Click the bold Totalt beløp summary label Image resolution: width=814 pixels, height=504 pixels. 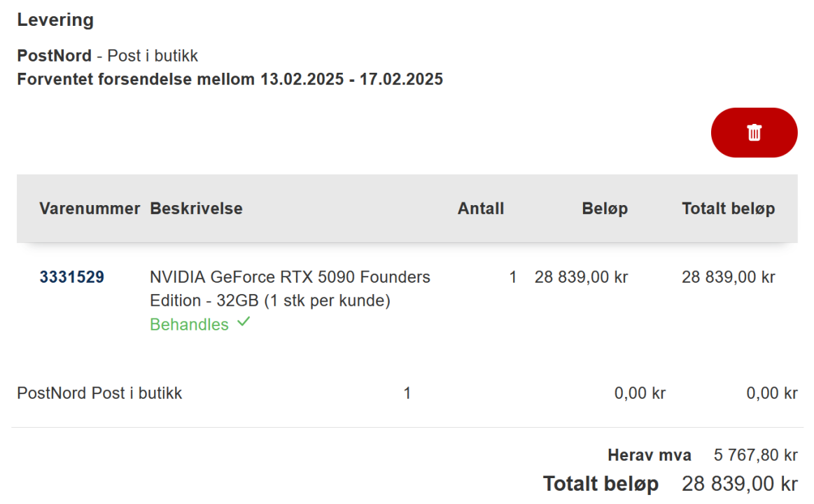click(x=601, y=484)
